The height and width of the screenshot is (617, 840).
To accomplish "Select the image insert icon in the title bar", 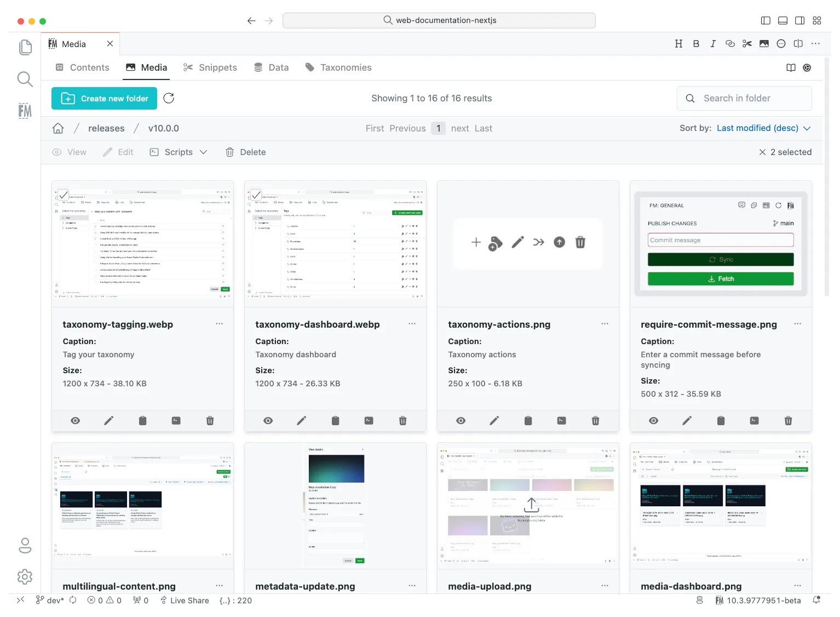I will 764,44.
